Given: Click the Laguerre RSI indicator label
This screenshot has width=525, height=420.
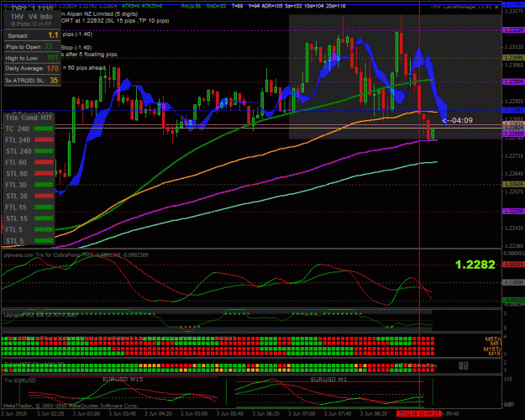Looking at the screenshot, I should pos(39,315).
